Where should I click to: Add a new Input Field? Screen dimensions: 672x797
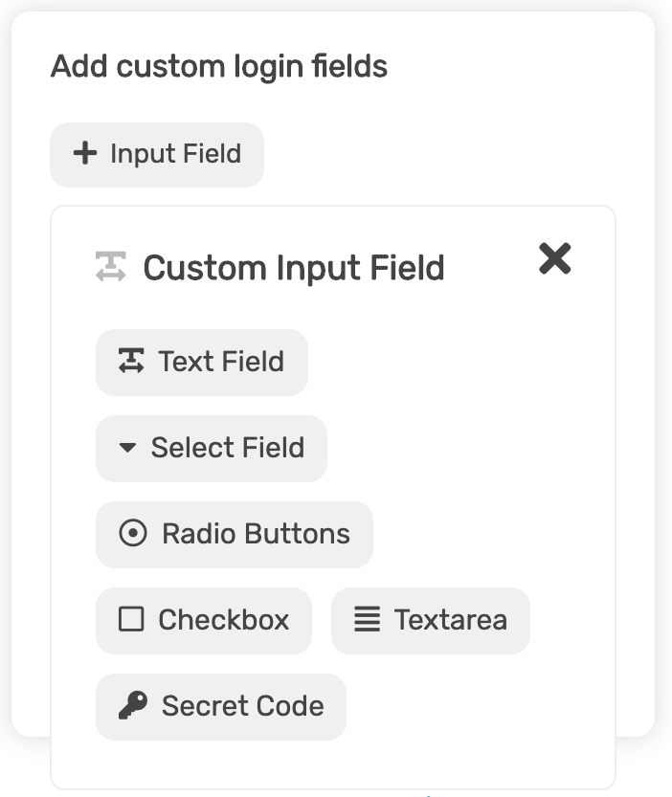click(x=157, y=155)
